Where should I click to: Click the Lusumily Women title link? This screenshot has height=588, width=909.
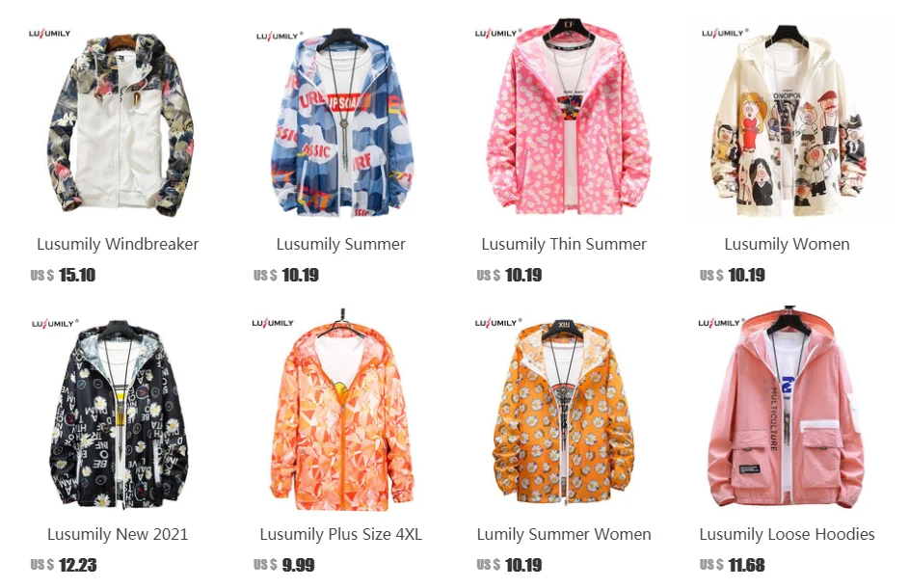coord(788,244)
